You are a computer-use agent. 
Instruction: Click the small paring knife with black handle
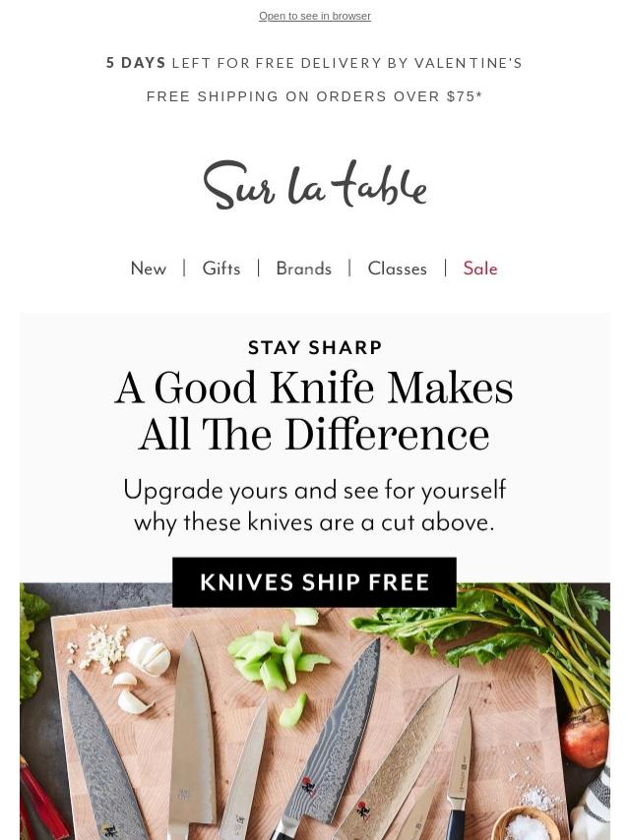point(460,777)
